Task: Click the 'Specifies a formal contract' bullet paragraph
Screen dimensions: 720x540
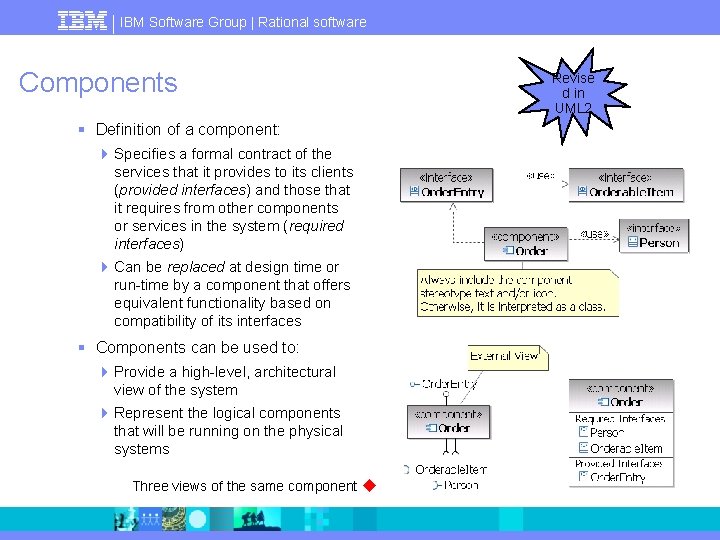Action: (233, 198)
